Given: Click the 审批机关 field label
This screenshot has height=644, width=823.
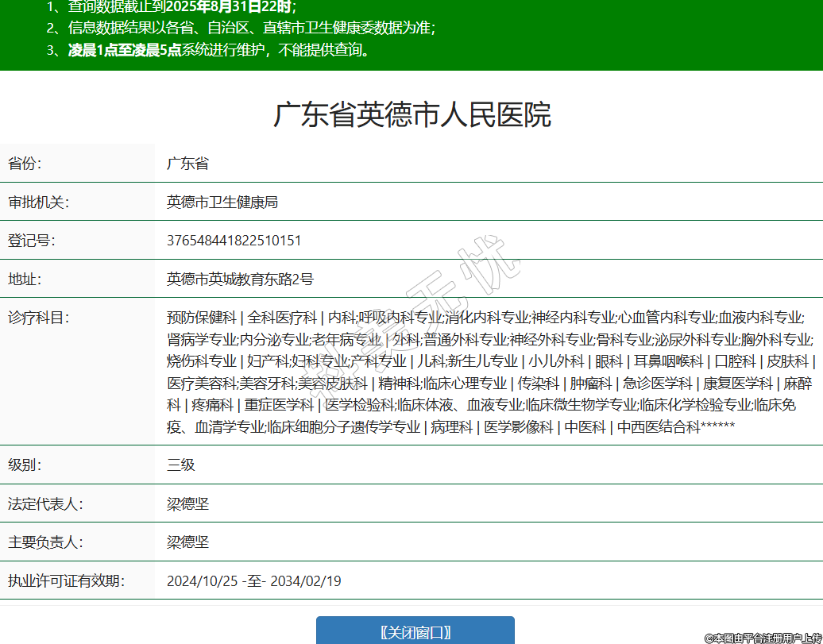Looking at the screenshot, I should coord(38,202).
